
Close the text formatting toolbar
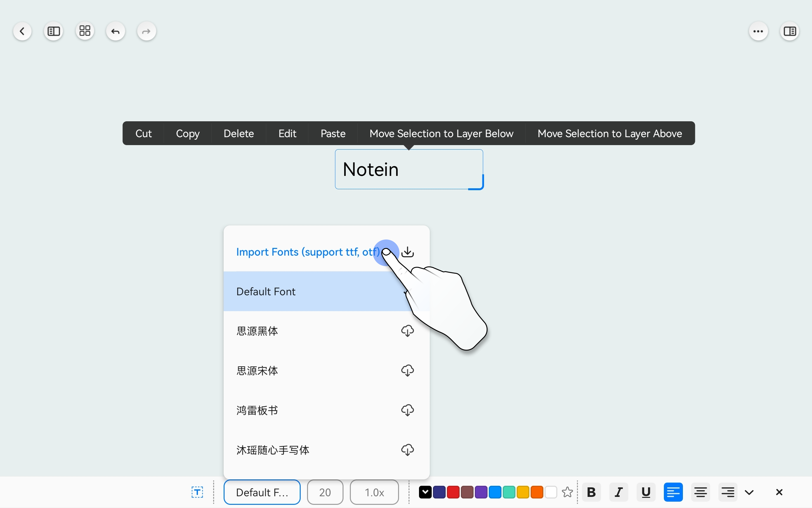pos(779,492)
